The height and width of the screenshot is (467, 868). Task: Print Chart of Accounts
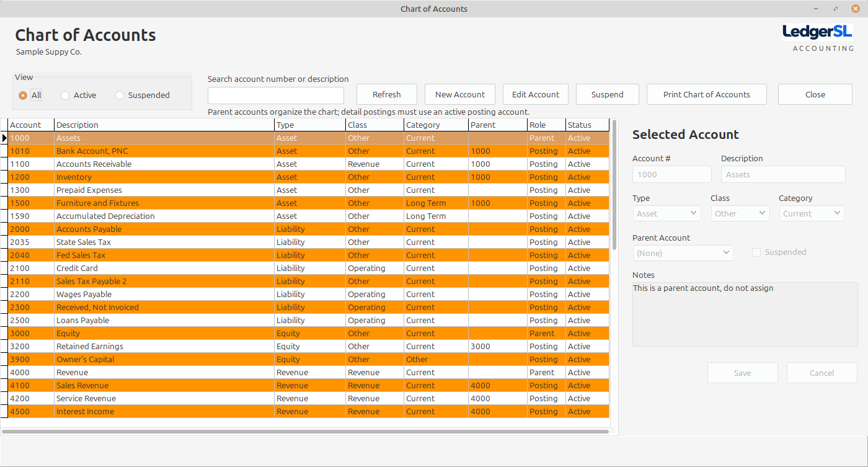707,94
